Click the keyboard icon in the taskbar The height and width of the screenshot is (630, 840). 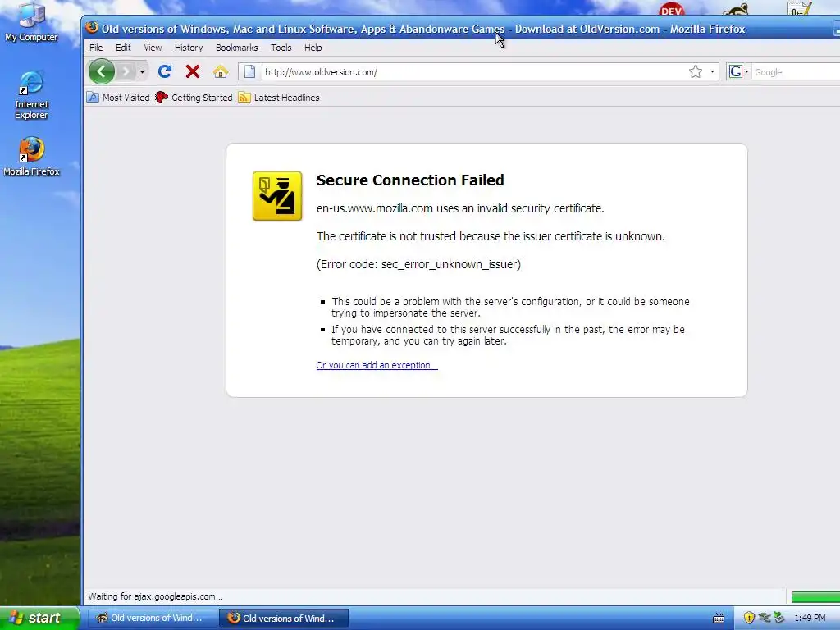[719, 619]
